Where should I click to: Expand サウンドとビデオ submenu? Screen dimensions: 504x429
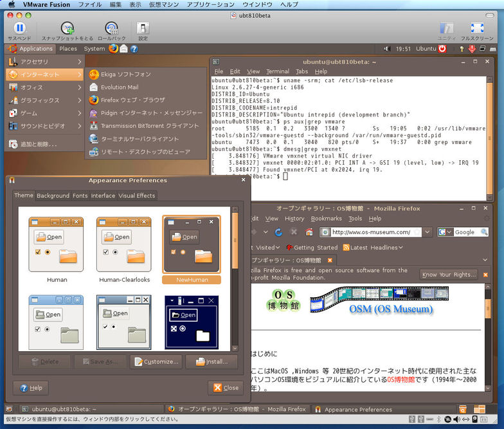tap(44, 126)
